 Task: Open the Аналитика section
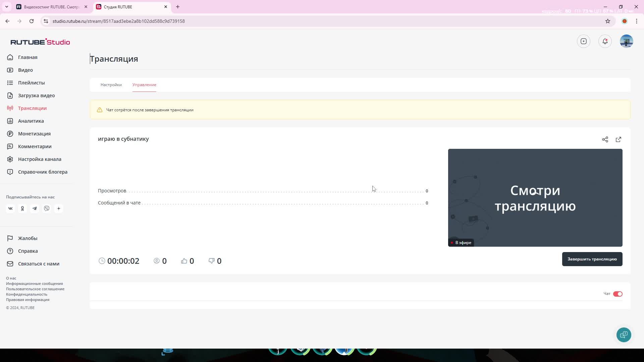[x=25, y=121]
